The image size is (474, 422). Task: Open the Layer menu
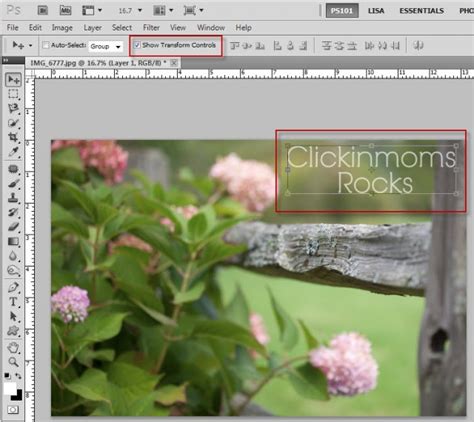tap(92, 28)
